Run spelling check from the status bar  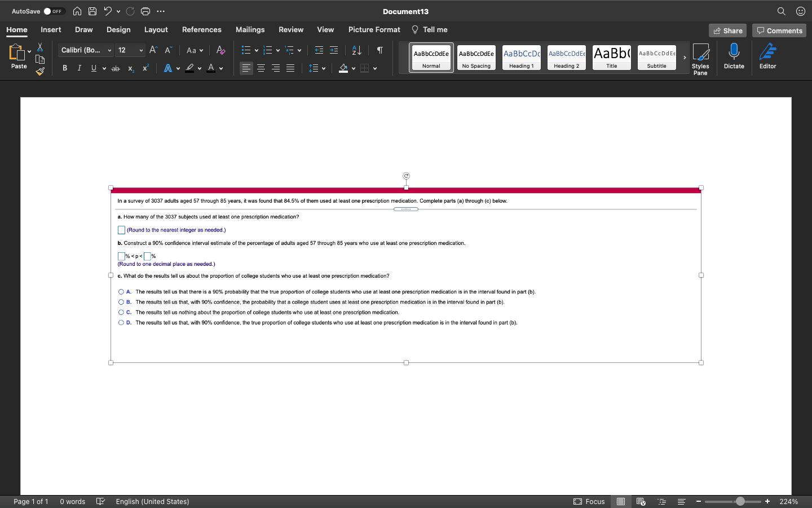tap(100, 501)
